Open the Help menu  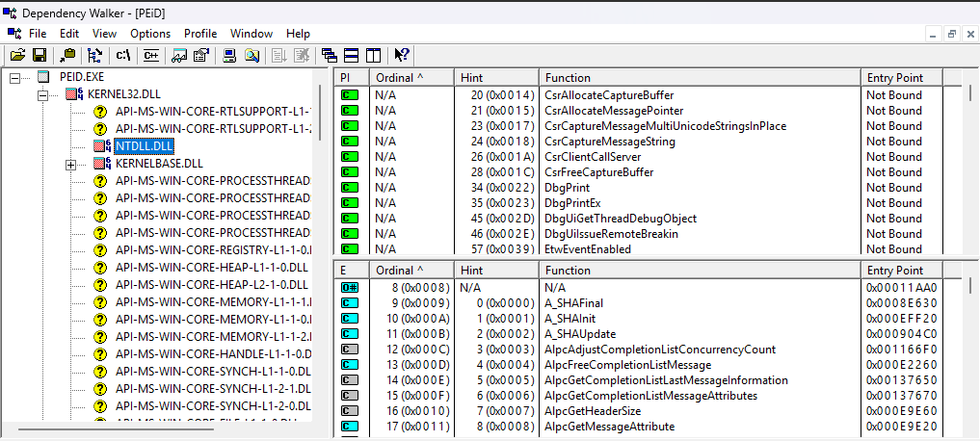tap(298, 34)
